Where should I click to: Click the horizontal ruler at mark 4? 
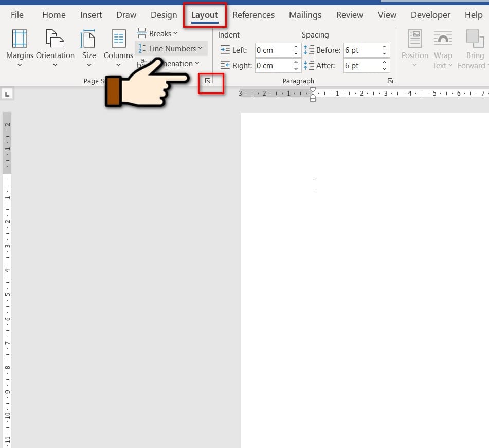410,93
